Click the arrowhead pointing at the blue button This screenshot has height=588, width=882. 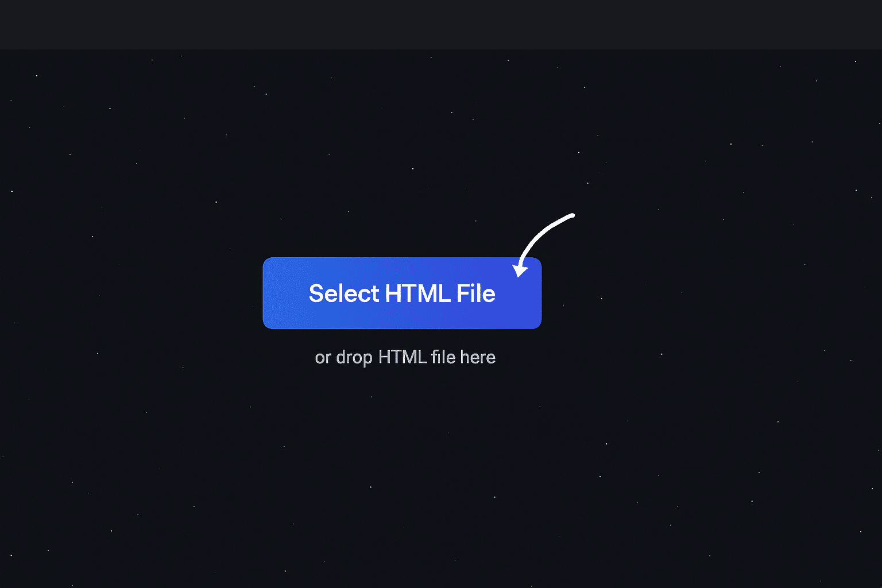(520, 269)
